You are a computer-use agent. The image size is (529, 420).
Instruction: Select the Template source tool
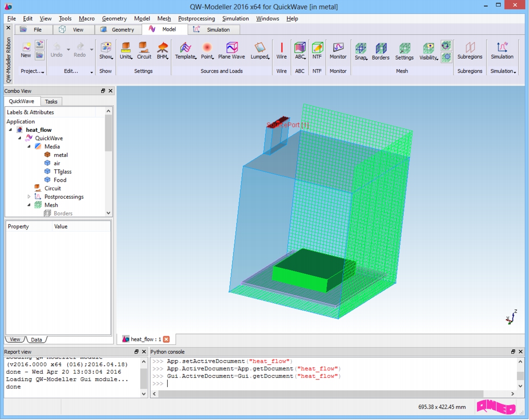pos(186,51)
